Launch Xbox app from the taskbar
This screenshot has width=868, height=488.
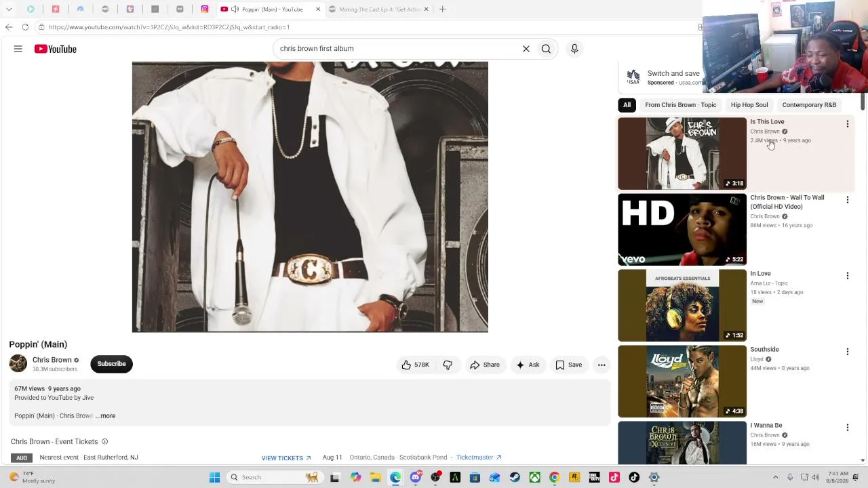(535, 477)
